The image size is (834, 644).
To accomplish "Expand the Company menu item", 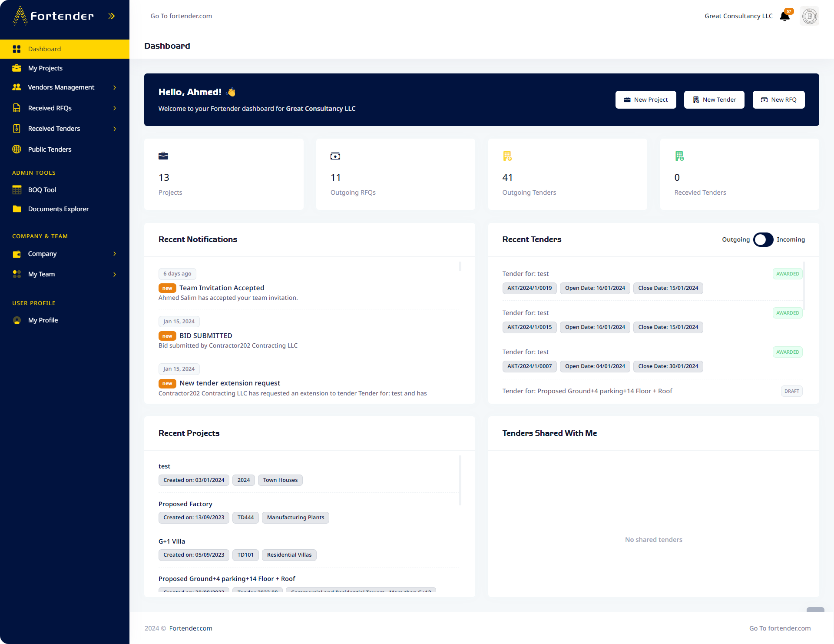I will coord(114,254).
